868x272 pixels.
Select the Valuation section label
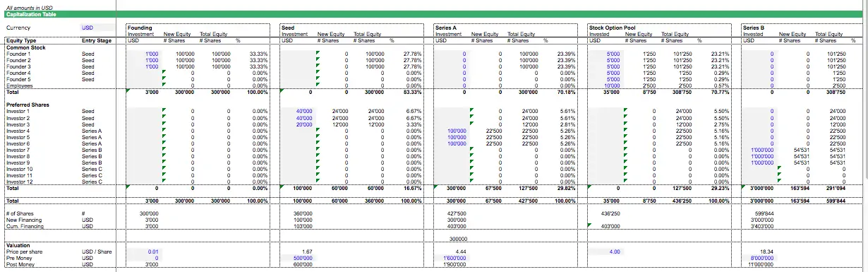[x=18, y=245]
